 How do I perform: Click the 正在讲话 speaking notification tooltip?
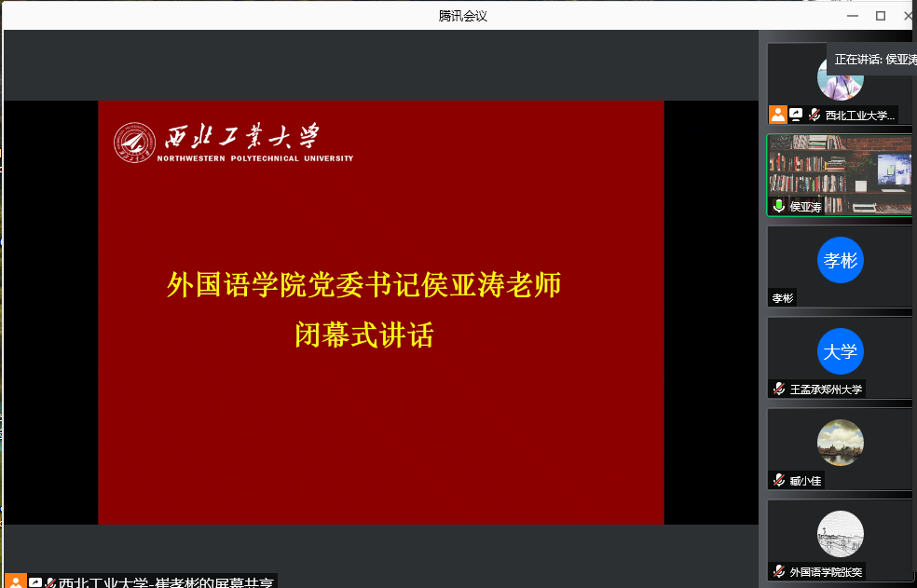coord(873,59)
